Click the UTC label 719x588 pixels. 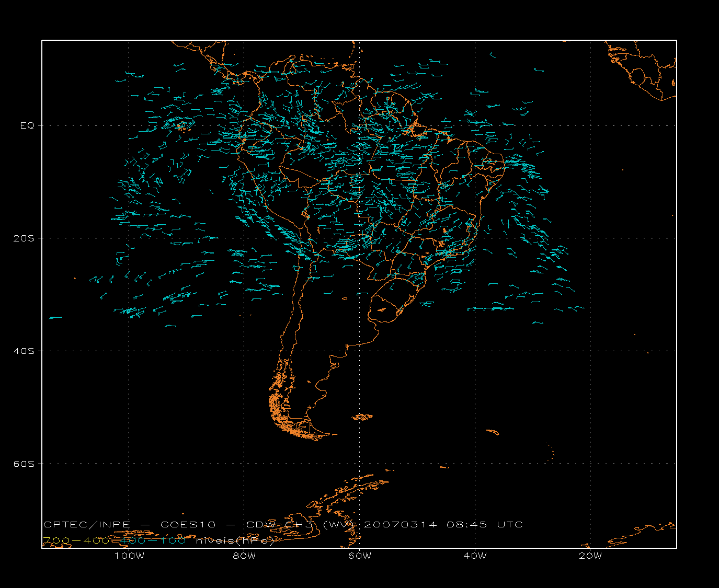click(x=510, y=525)
